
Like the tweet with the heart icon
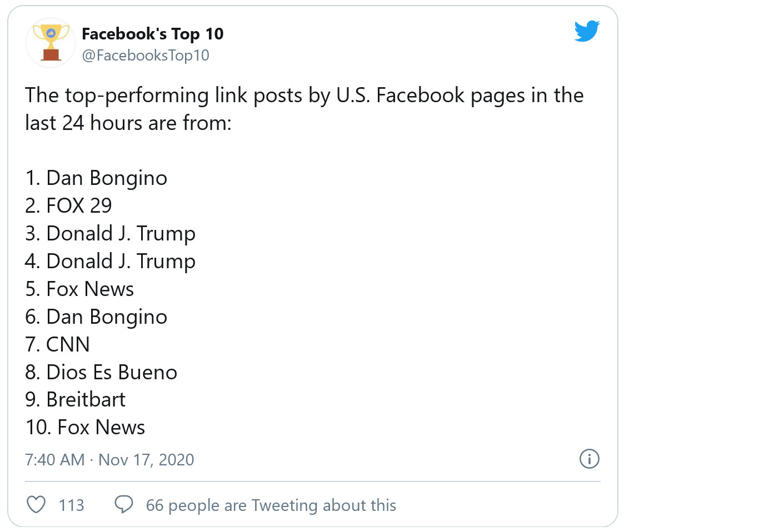(x=36, y=505)
